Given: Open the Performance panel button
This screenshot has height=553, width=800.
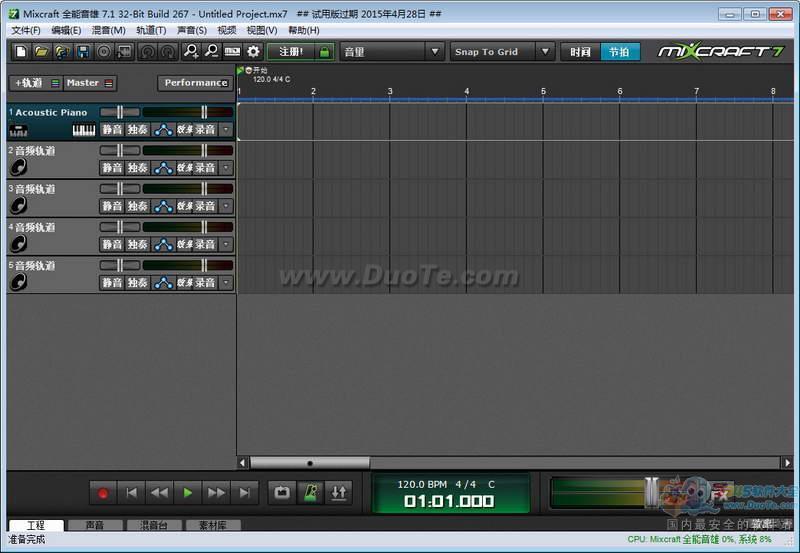Looking at the screenshot, I should coord(196,83).
